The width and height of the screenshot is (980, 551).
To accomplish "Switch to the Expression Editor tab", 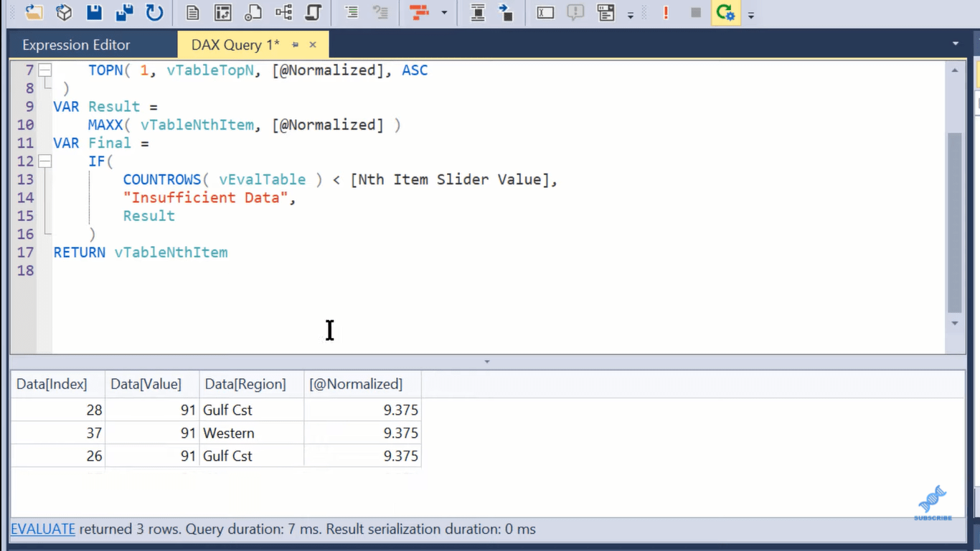I will pos(76,44).
